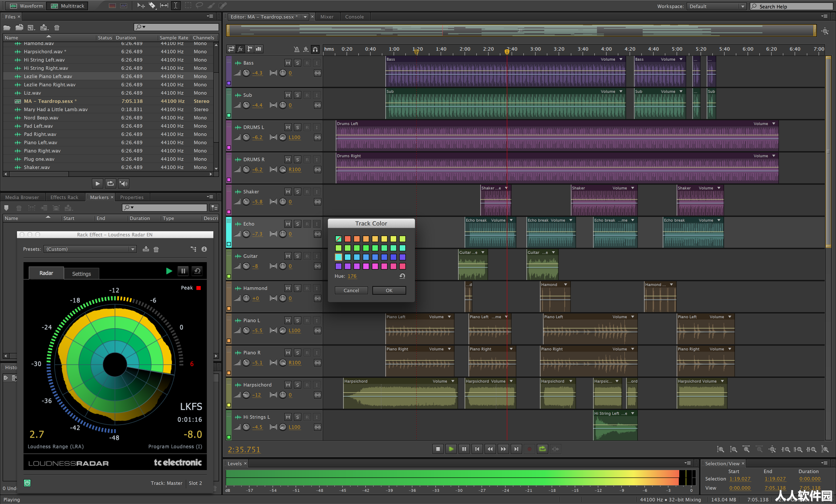This screenshot has height=504, width=836.
Task: Toggle the metronome icon above tracks
Action: (x=297, y=49)
